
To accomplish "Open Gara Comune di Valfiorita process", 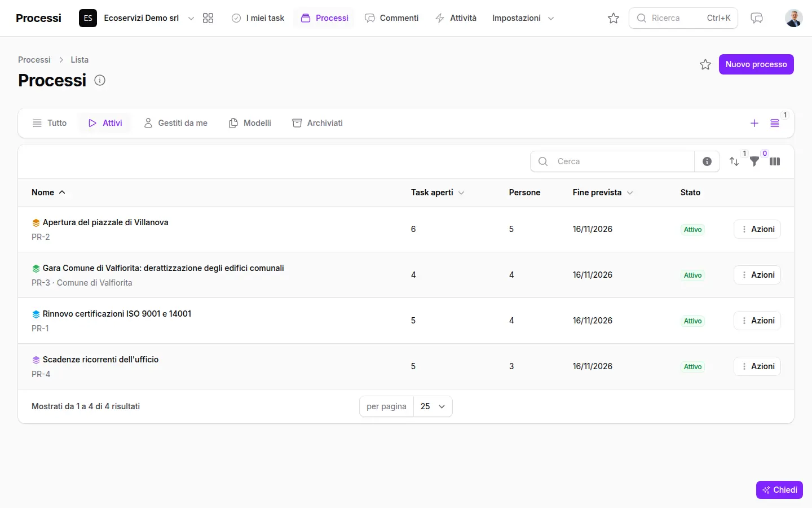I will (x=163, y=268).
